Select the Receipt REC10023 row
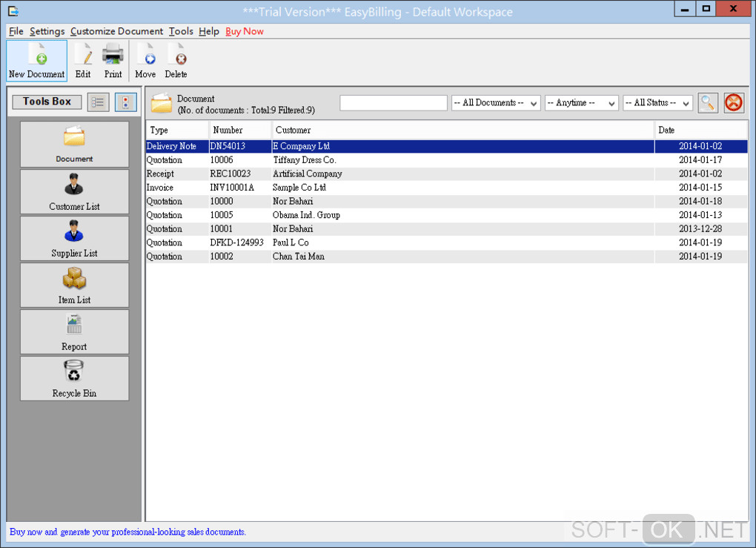This screenshot has height=548, width=756. click(447, 174)
